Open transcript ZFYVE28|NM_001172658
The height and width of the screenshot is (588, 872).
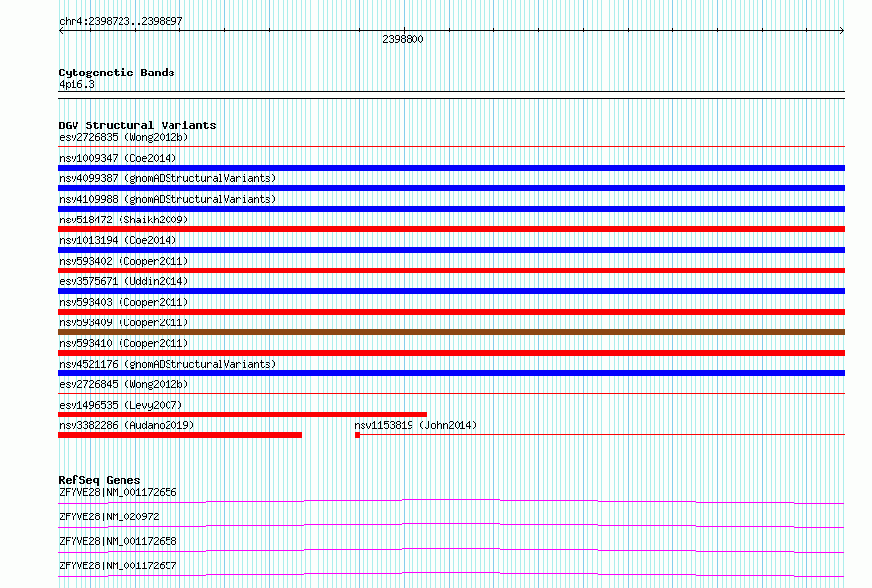(x=118, y=541)
